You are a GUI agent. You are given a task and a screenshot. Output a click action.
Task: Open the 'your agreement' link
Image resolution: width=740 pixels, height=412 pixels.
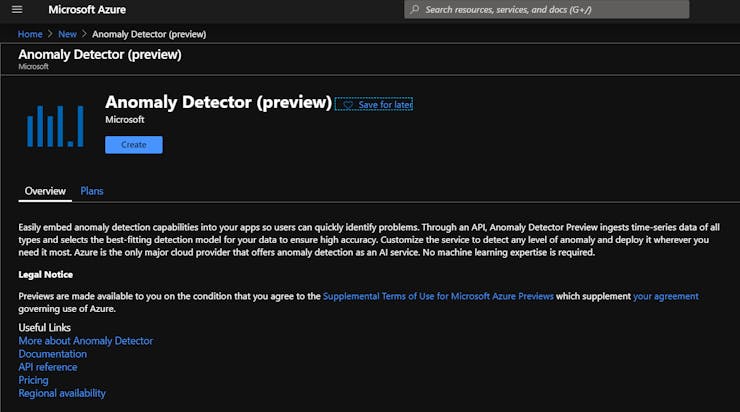[665, 296]
